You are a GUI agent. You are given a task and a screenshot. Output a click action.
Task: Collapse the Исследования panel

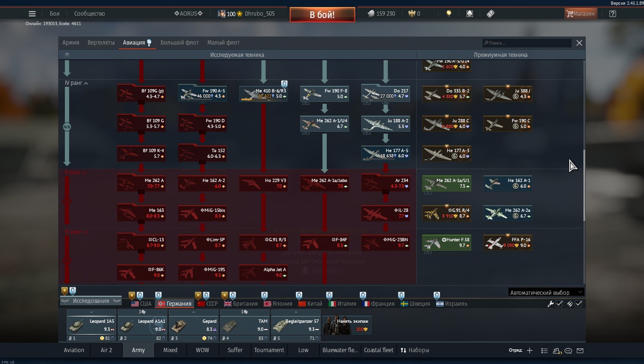point(91,301)
